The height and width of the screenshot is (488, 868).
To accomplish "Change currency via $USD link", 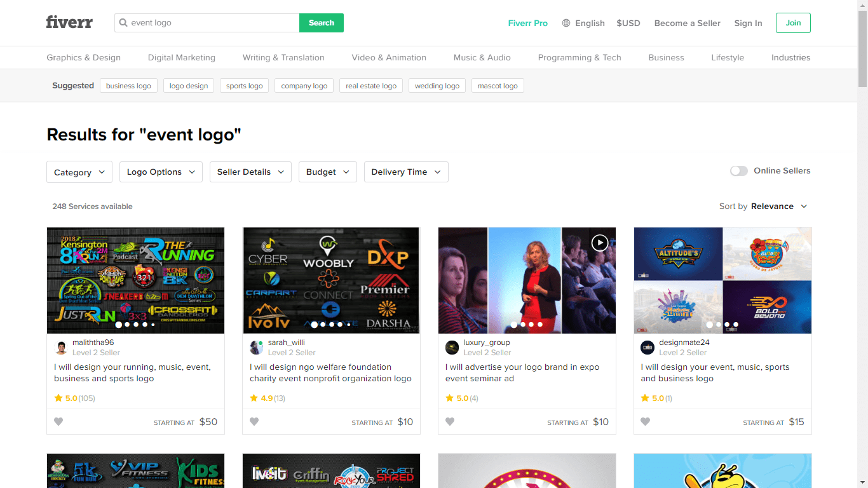I will point(628,23).
